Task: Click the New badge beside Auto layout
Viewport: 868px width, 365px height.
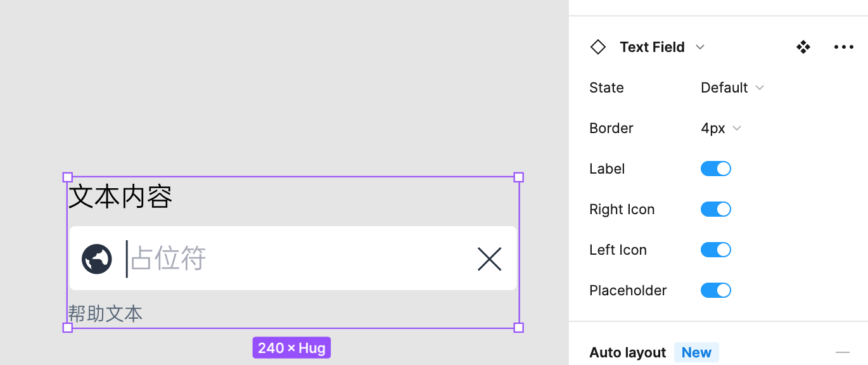Action: pyautogui.click(x=696, y=352)
